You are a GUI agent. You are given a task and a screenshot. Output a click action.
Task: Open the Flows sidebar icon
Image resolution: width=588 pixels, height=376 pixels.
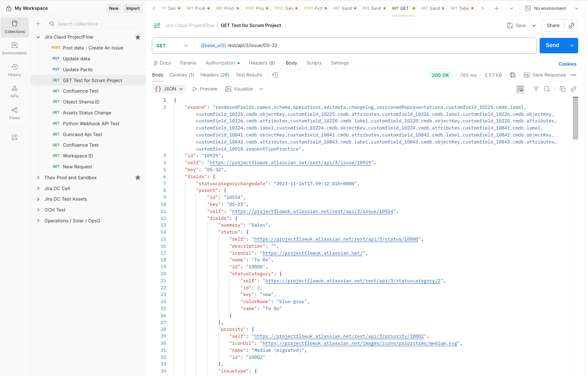pos(14,113)
